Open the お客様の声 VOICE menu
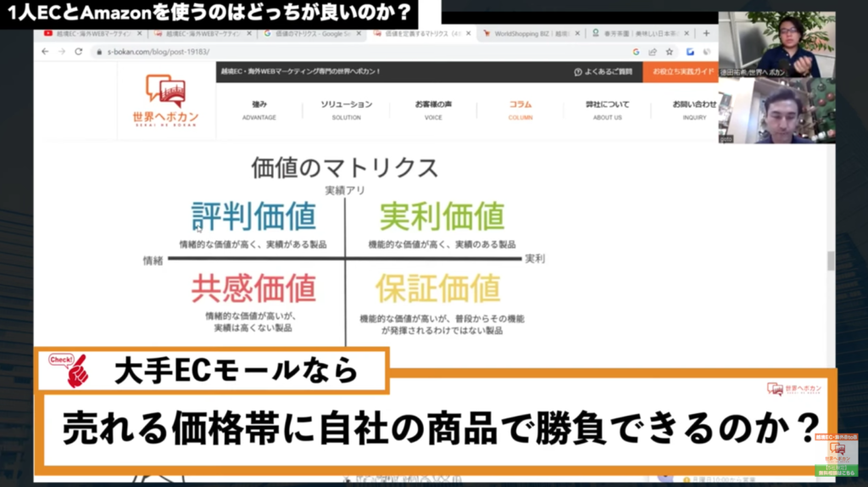868x487 pixels. point(433,109)
